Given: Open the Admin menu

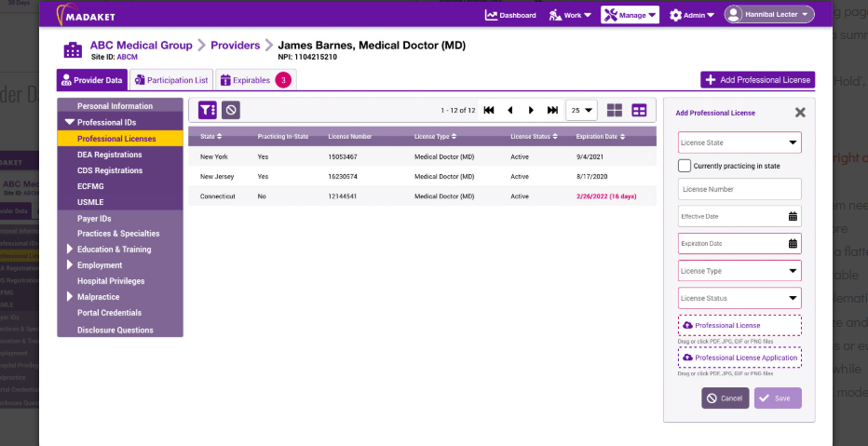Looking at the screenshot, I should click(691, 15).
